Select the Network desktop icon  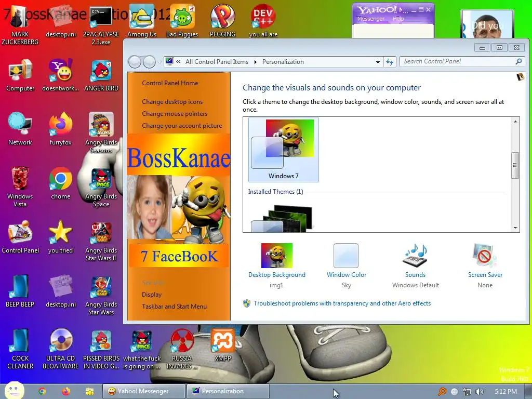pos(20,129)
